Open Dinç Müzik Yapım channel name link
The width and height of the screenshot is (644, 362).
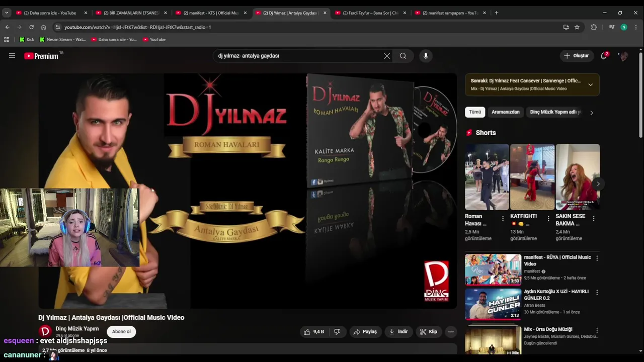77,329
